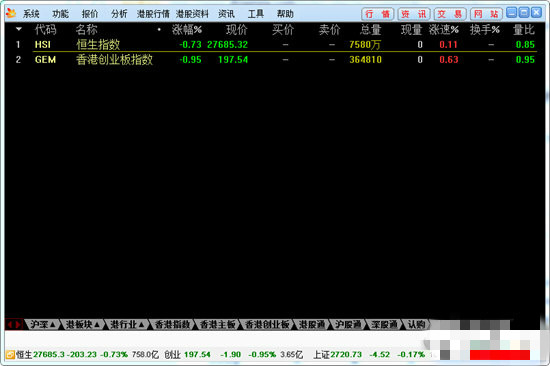Screen dimensions: 550x366
Task: Sort by 卖价 column header
Action: click(x=330, y=30)
